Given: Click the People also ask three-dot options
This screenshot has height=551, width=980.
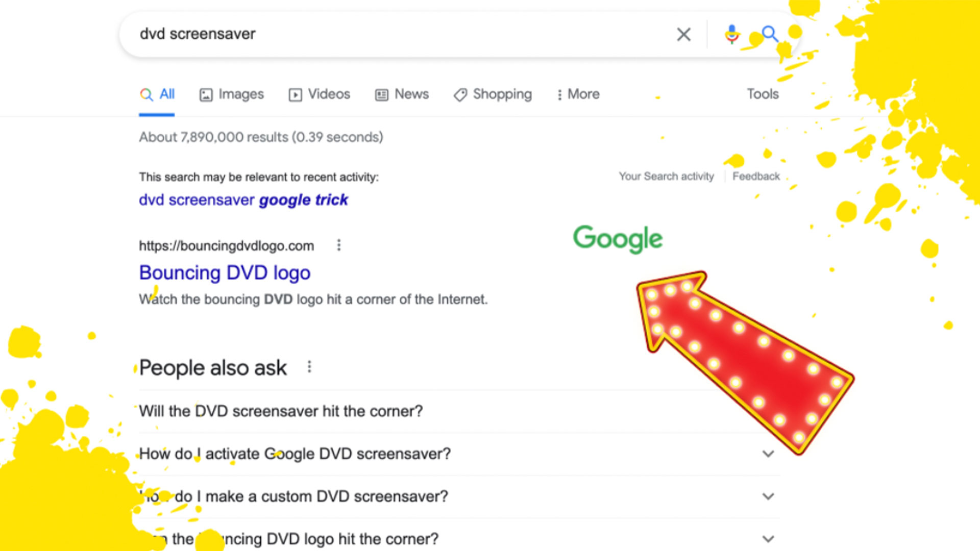Looking at the screenshot, I should click(309, 367).
